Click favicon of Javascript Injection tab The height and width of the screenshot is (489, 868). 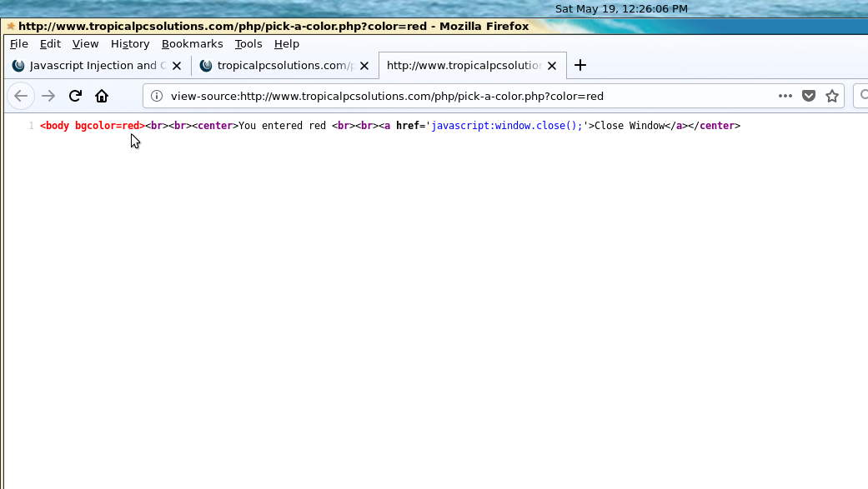[x=18, y=66]
